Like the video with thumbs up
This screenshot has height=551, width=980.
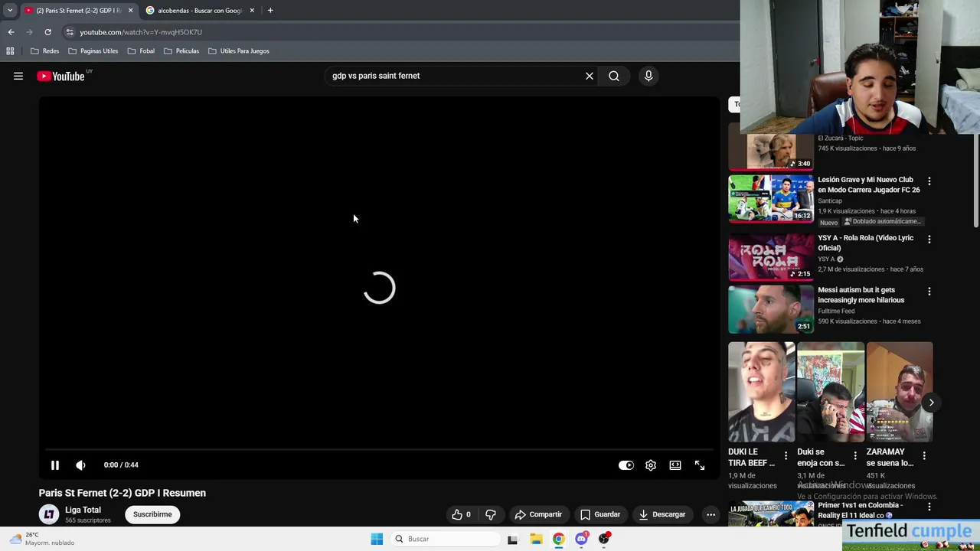point(462,514)
